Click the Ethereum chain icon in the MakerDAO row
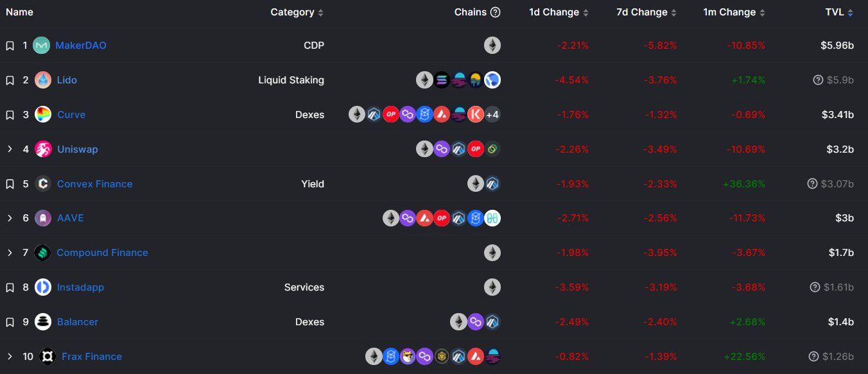 (x=492, y=46)
